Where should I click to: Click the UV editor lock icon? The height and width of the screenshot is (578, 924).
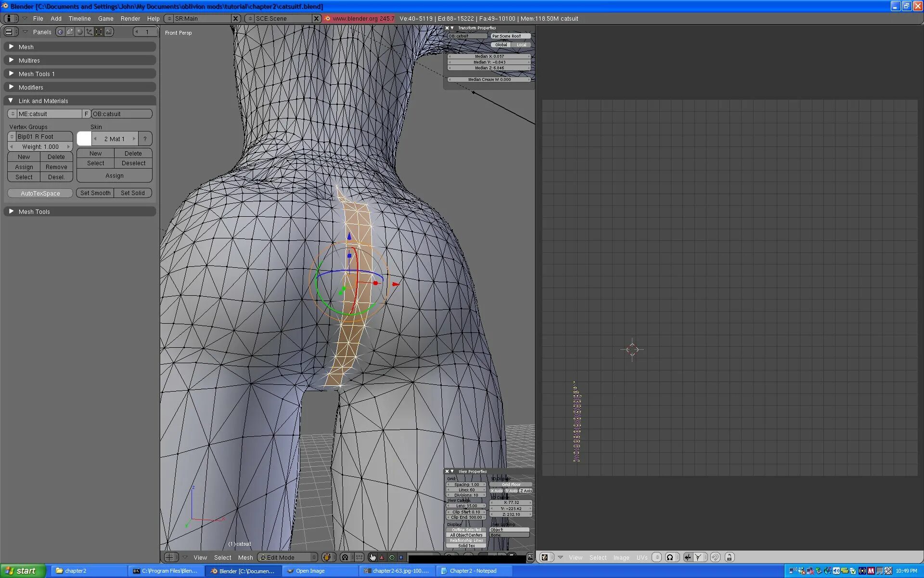pyautogui.click(x=729, y=557)
